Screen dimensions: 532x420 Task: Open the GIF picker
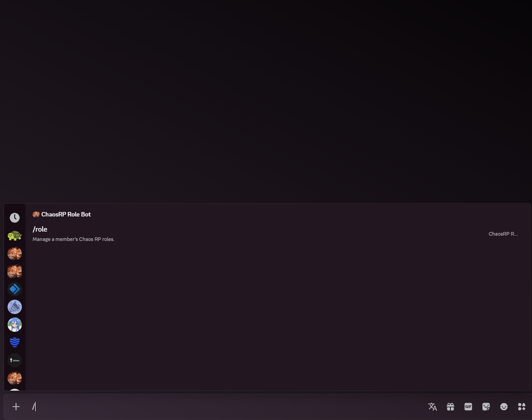pos(468,407)
